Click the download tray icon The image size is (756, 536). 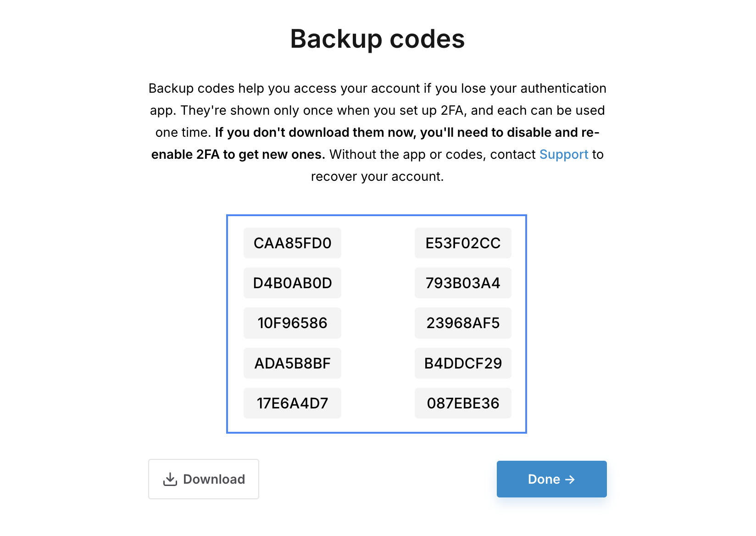click(170, 479)
